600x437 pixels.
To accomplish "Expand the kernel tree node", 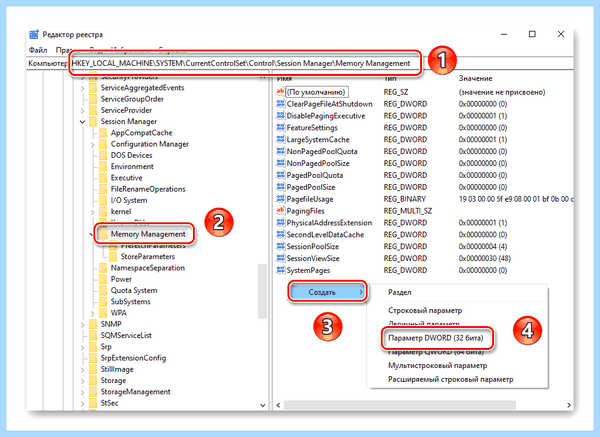I will [x=93, y=212].
